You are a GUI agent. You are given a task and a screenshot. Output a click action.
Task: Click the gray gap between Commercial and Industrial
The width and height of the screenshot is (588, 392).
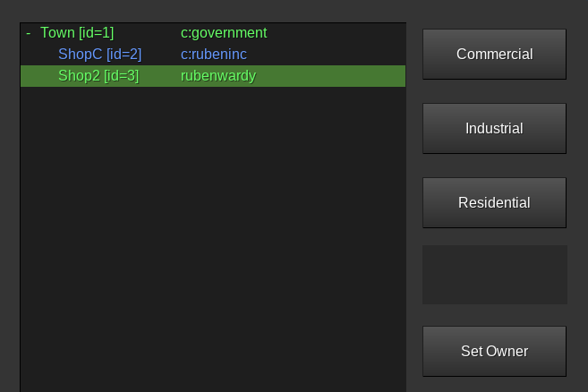(x=494, y=91)
